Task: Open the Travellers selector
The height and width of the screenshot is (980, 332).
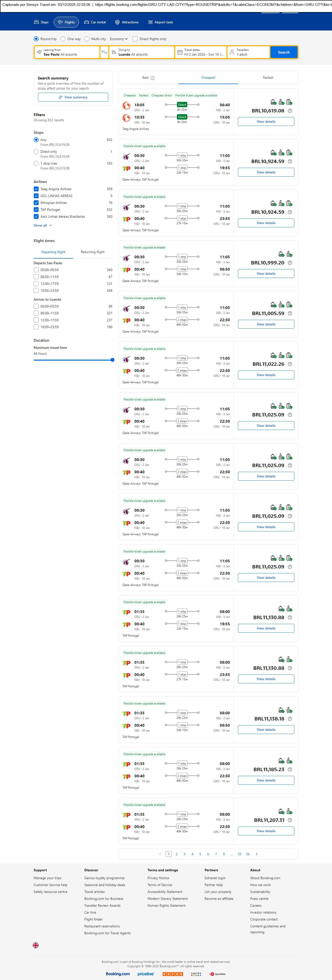Action: pyautogui.click(x=248, y=52)
